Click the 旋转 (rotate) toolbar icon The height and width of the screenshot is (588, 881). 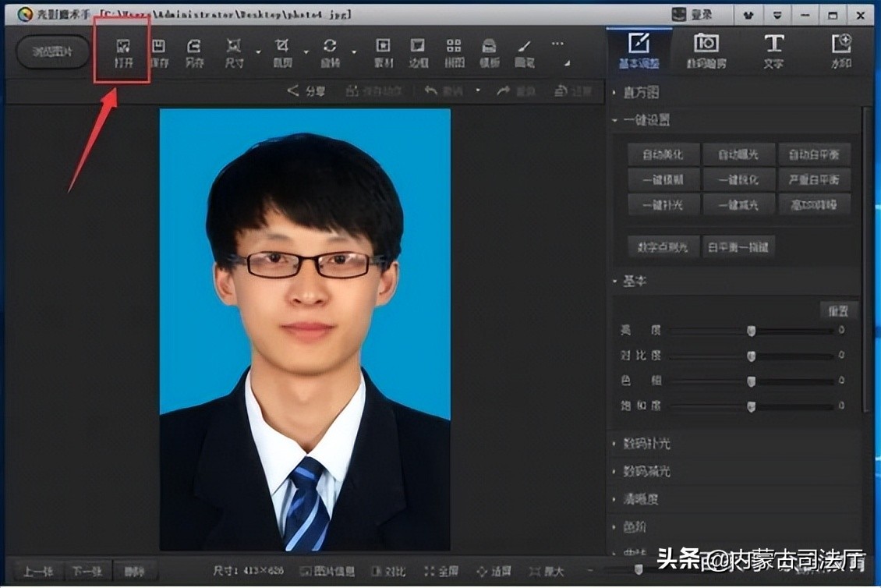(x=329, y=51)
